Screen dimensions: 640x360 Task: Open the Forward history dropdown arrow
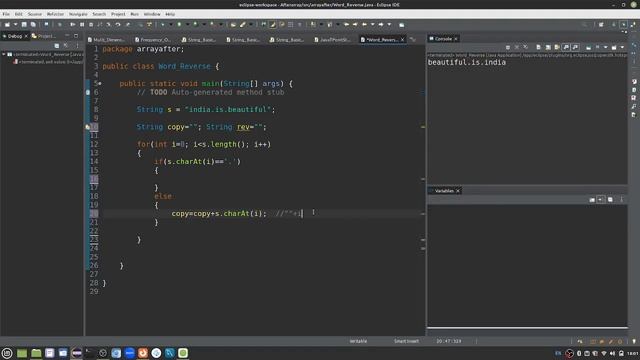click(x=389, y=24)
